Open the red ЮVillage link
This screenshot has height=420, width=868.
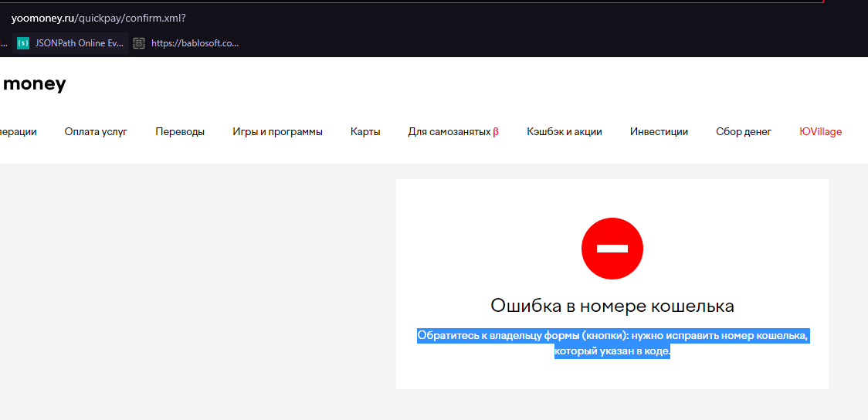(x=820, y=132)
